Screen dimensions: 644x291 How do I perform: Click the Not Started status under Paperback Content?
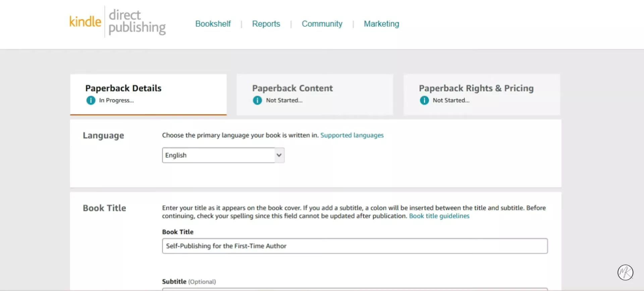[284, 100]
